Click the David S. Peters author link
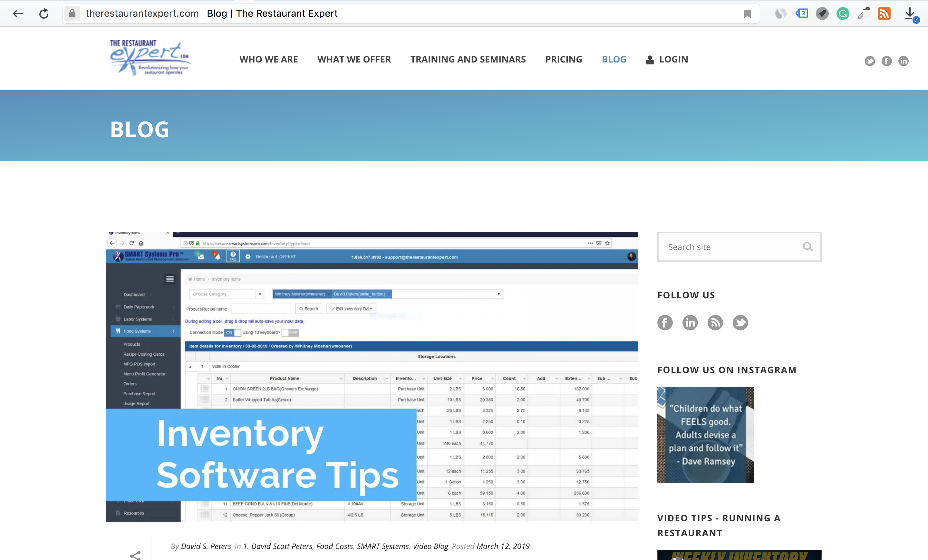 pyautogui.click(x=206, y=546)
